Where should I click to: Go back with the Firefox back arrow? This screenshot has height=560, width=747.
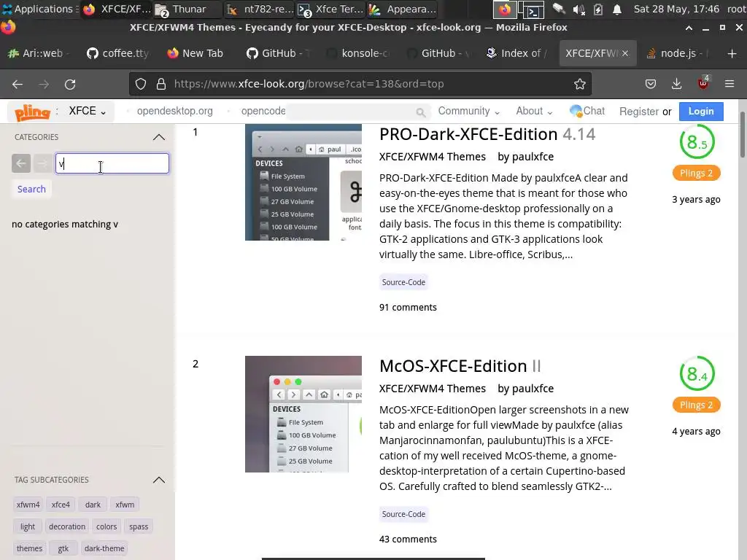click(x=18, y=85)
